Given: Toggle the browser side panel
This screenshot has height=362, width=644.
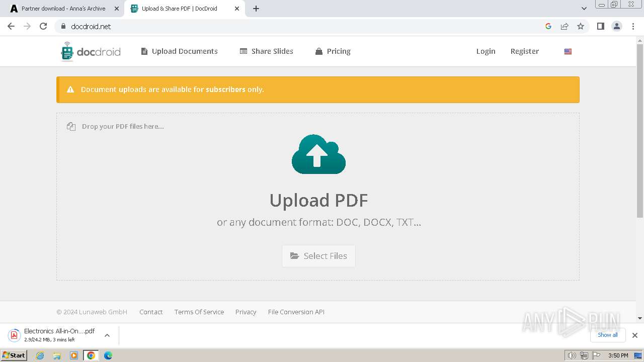Looking at the screenshot, I should pyautogui.click(x=600, y=26).
